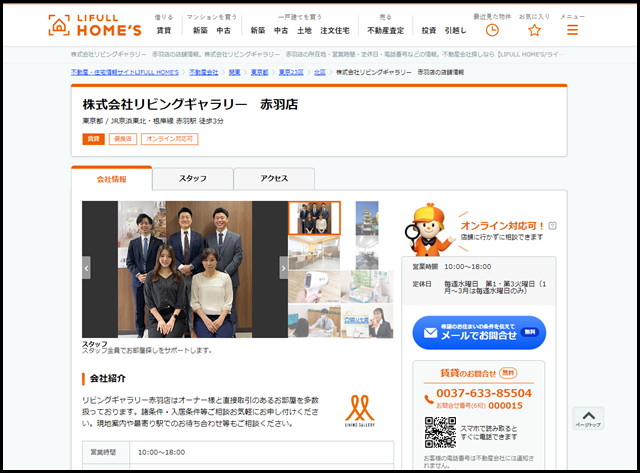This screenshot has width=640, height=473.
Task: Open 引越し in navigation
Action: click(x=455, y=30)
